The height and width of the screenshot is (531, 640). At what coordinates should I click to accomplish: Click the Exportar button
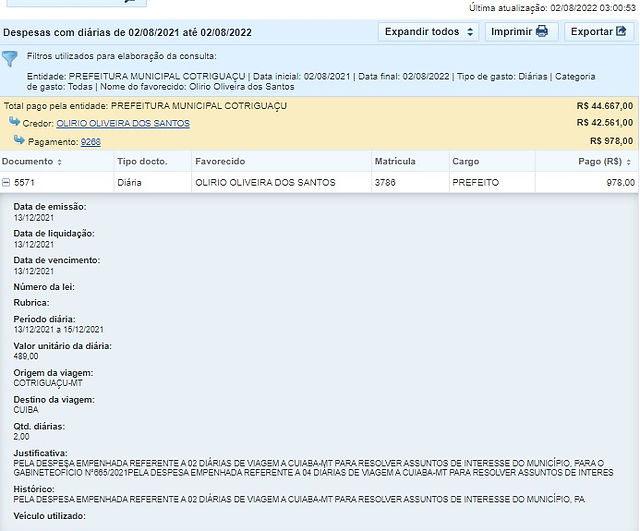(599, 32)
